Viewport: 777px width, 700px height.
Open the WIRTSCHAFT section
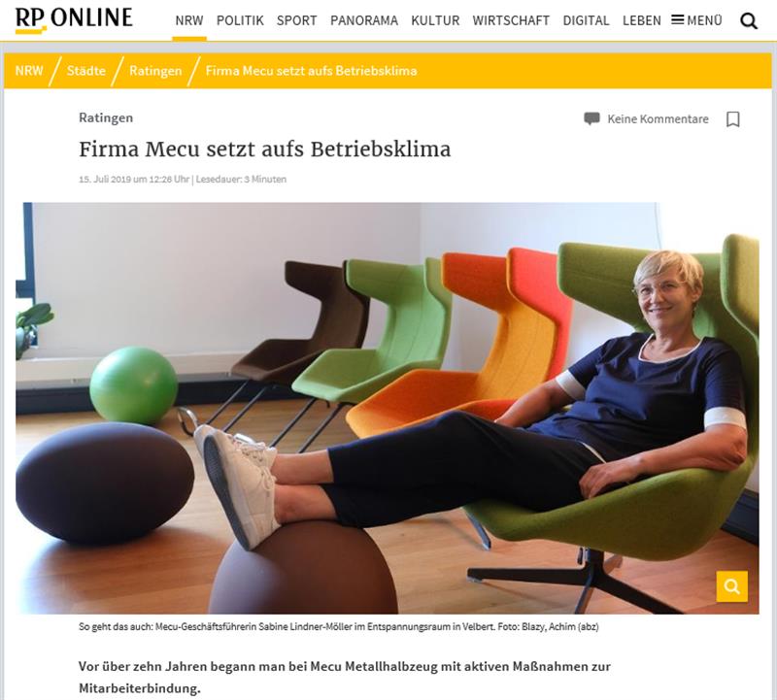coord(511,20)
